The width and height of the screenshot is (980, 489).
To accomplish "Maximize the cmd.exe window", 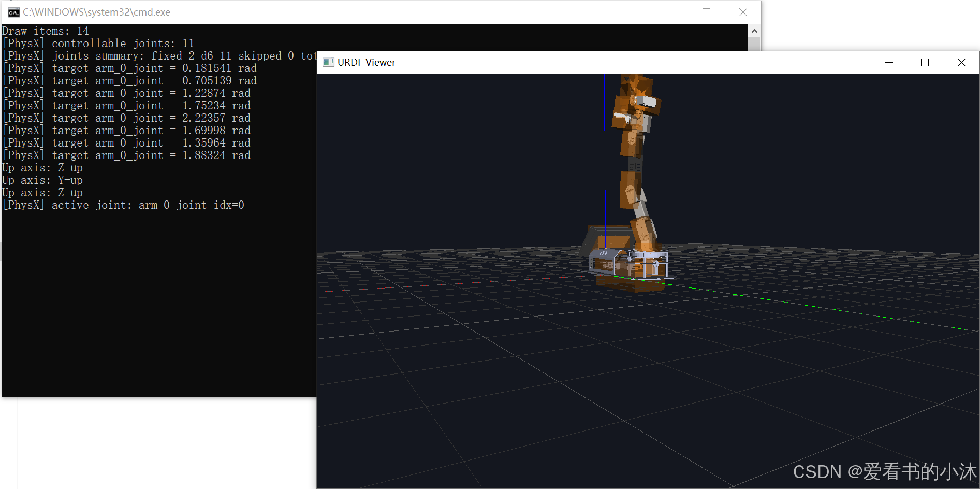I will tap(707, 12).
